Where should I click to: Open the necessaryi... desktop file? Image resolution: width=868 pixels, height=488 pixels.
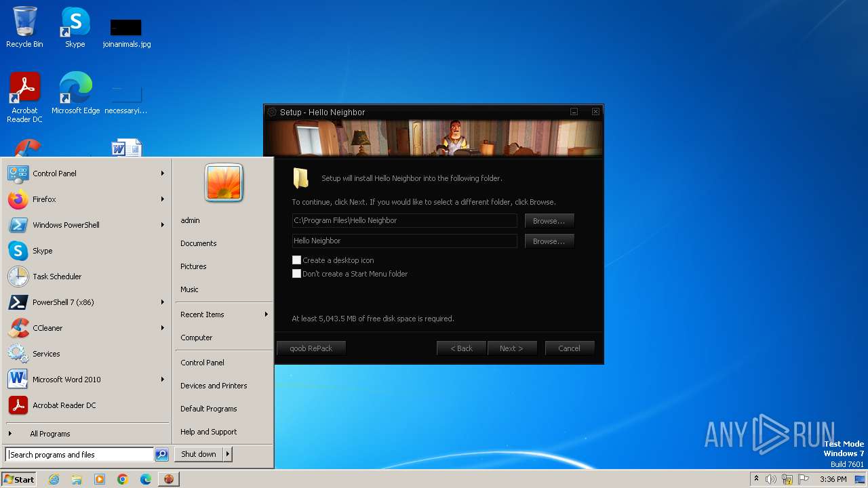click(126, 98)
